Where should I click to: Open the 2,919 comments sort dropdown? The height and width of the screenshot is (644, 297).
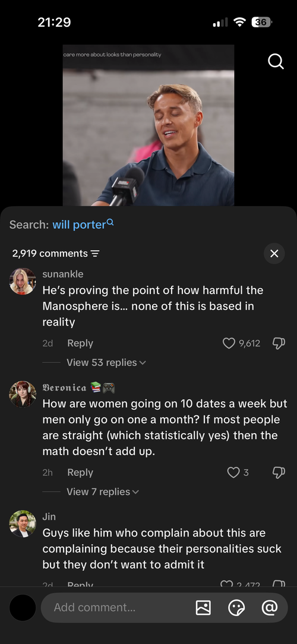click(55, 254)
